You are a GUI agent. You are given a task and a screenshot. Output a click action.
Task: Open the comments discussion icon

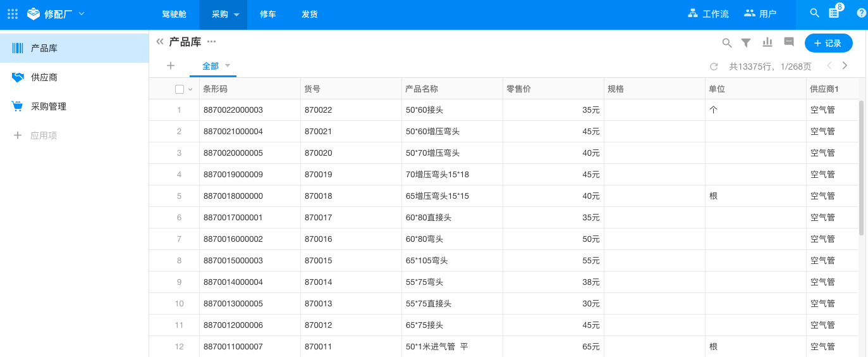(x=789, y=42)
